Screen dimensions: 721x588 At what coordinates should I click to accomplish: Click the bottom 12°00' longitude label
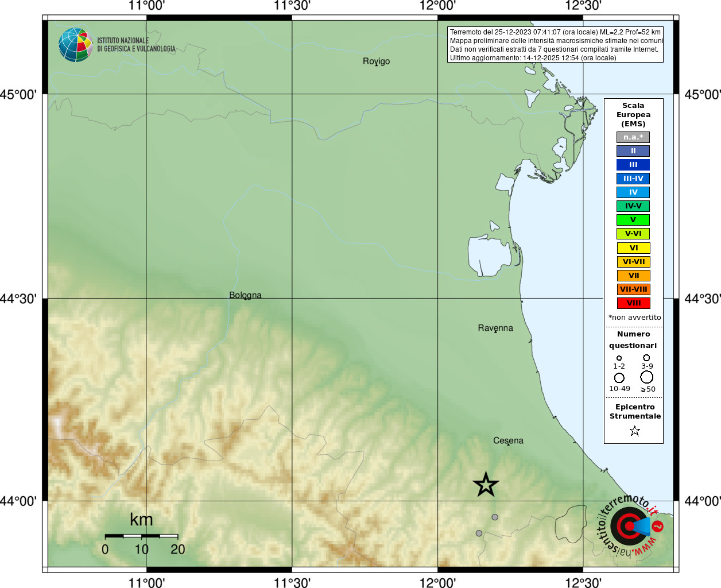[x=437, y=582]
